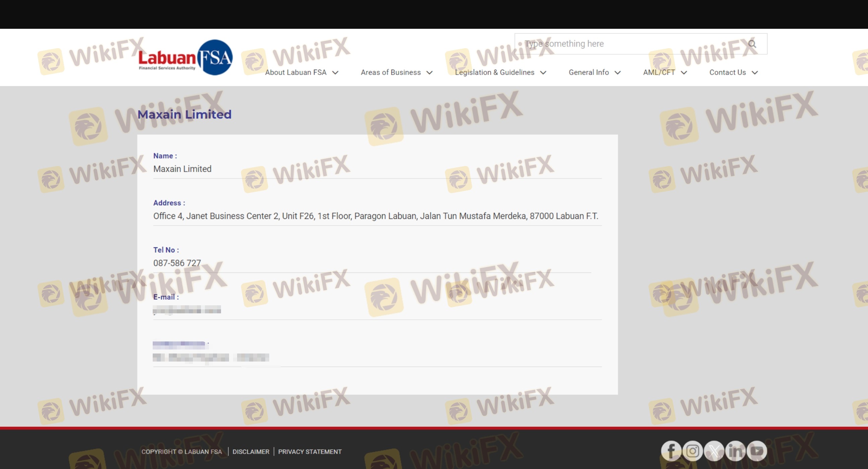Expand the General Info chevron

(618, 73)
